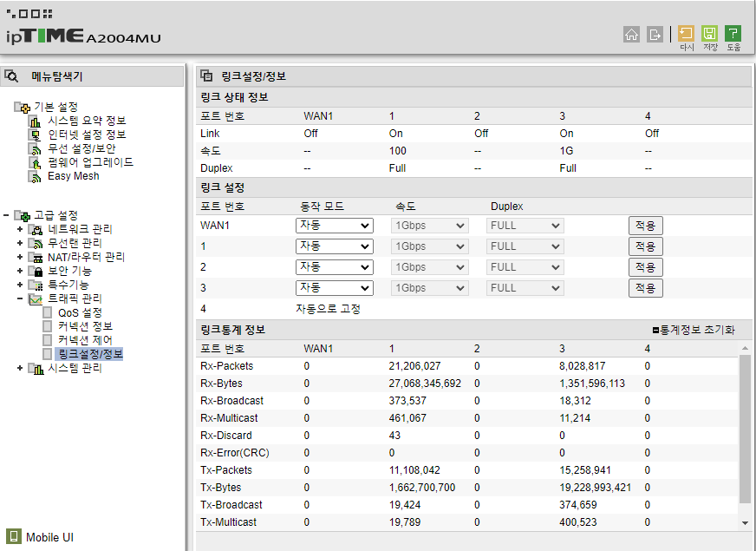The image size is (756, 551).
Task: Collapse the 트래픽 관리 tree node
Action: [x=20, y=298]
